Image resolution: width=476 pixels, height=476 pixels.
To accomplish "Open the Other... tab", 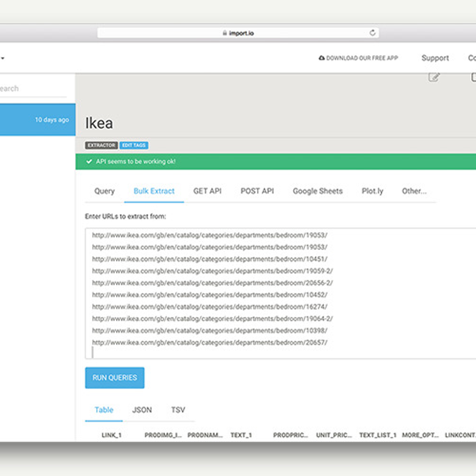I will (x=414, y=191).
